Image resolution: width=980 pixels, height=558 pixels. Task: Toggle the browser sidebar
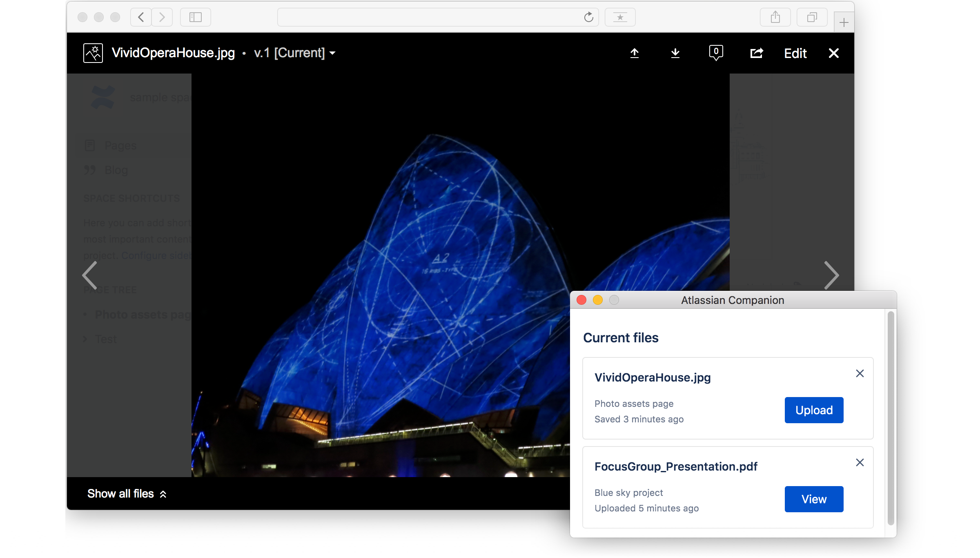(196, 17)
